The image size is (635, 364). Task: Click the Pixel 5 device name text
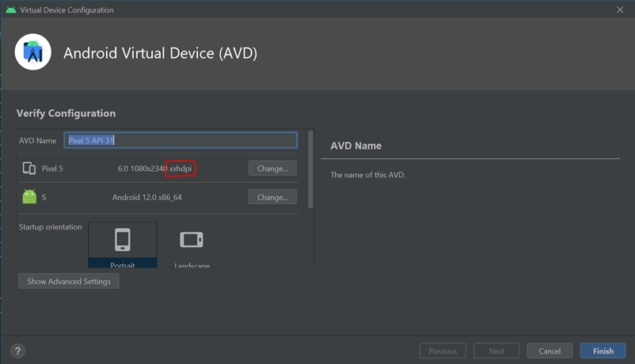52,169
